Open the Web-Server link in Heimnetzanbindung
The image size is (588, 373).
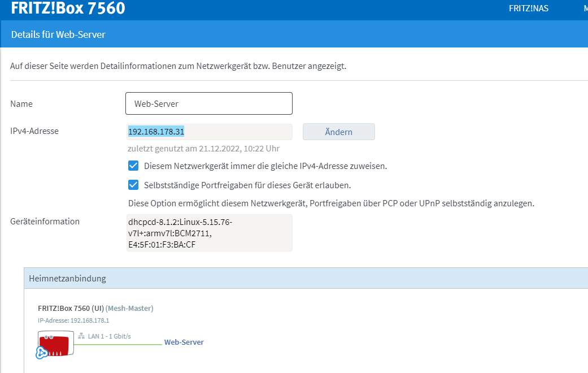coord(184,342)
